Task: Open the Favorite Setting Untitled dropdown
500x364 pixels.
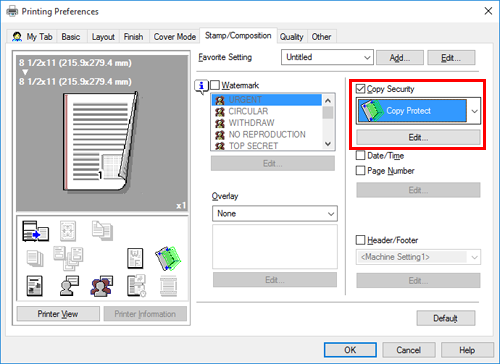Action: pos(327,57)
